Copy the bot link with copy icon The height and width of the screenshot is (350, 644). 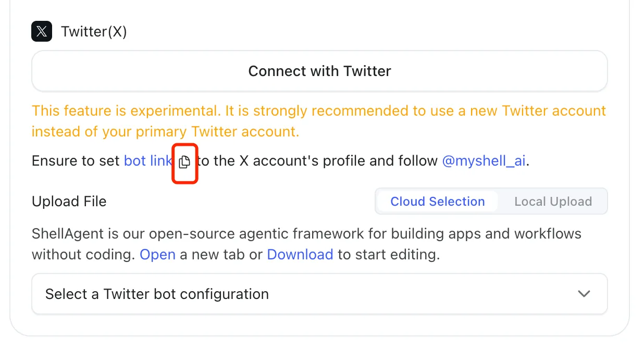coord(184,162)
